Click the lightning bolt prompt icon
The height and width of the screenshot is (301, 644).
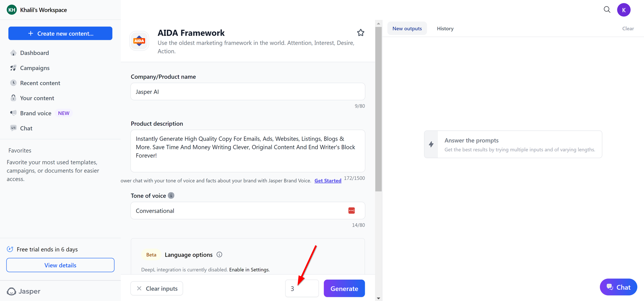[x=431, y=144]
